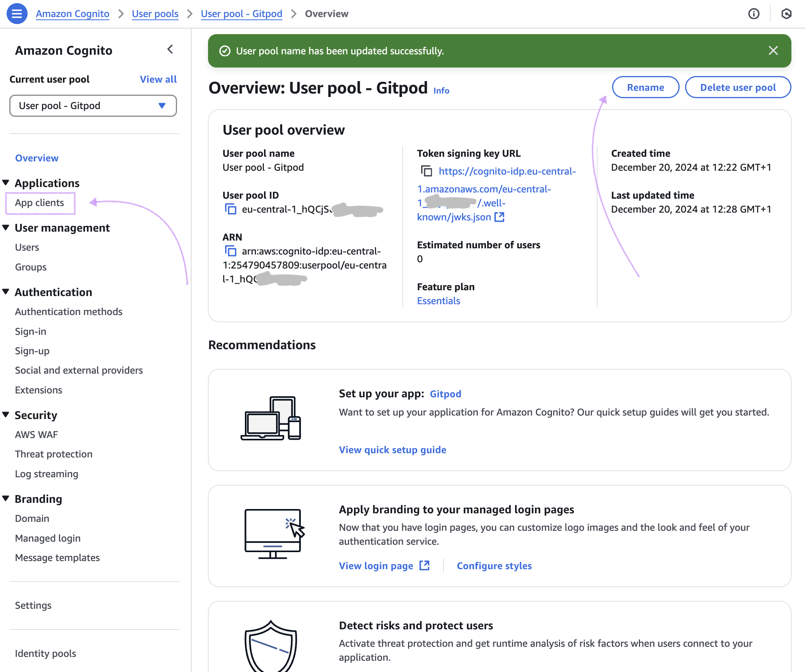This screenshot has height=672, width=805.
Task: Dismiss the success notification banner
Action: (x=773, y=50)
